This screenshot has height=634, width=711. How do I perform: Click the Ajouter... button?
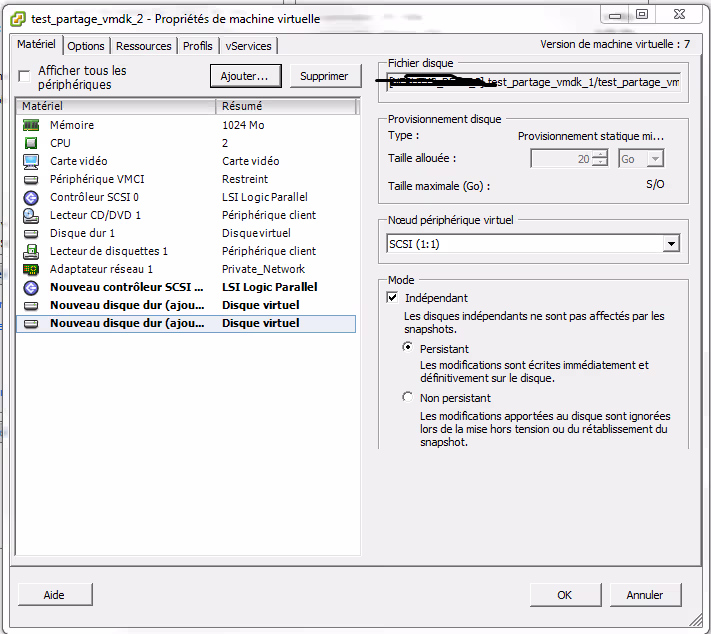245,76
